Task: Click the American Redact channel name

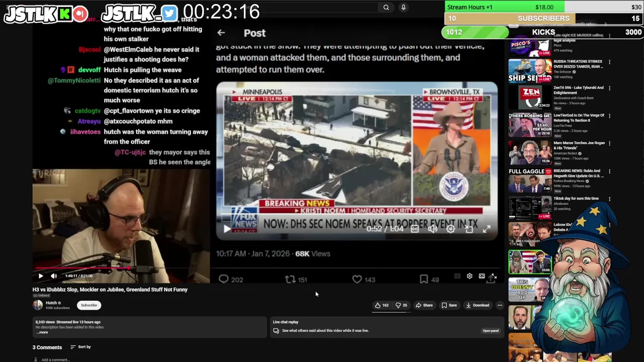Action: click(566, 153)
